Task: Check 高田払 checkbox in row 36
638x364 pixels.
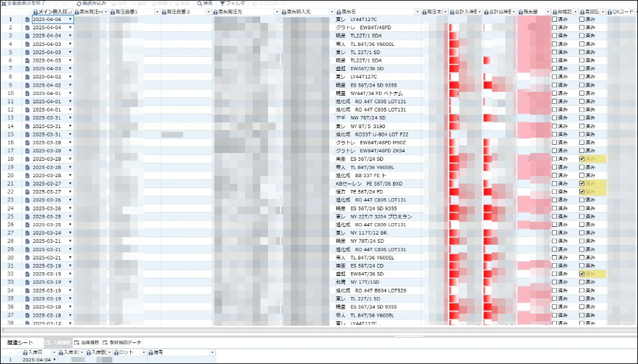Action: (582, 307)
